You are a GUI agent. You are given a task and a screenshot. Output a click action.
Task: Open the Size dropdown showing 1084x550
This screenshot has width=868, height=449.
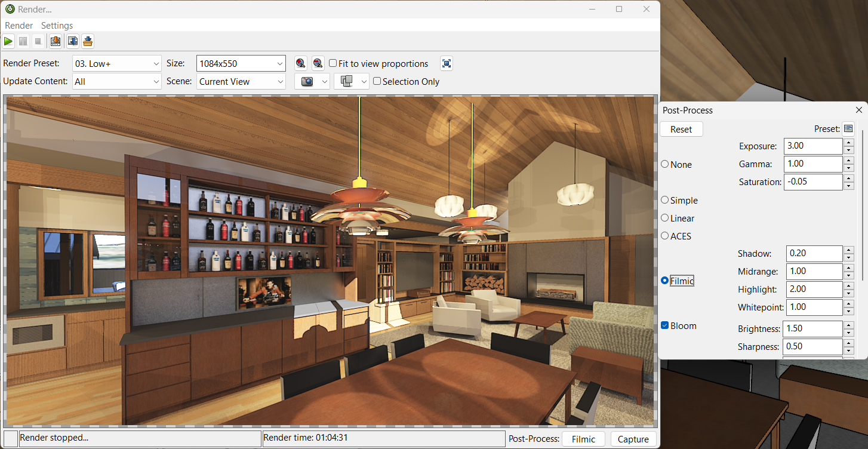coord(241,63)
